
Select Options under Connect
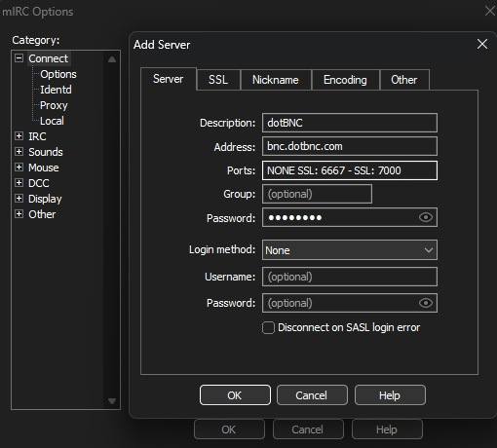click(x=58, y=74)
